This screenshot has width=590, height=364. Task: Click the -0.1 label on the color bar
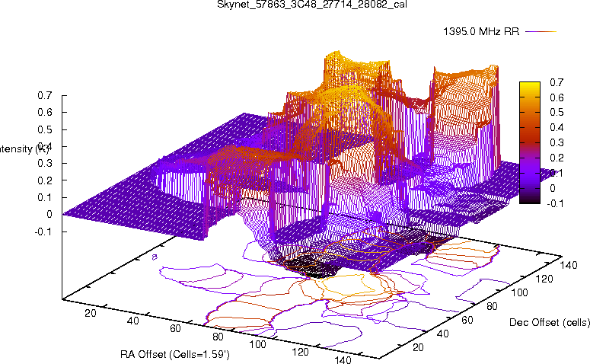coord(555,203)
